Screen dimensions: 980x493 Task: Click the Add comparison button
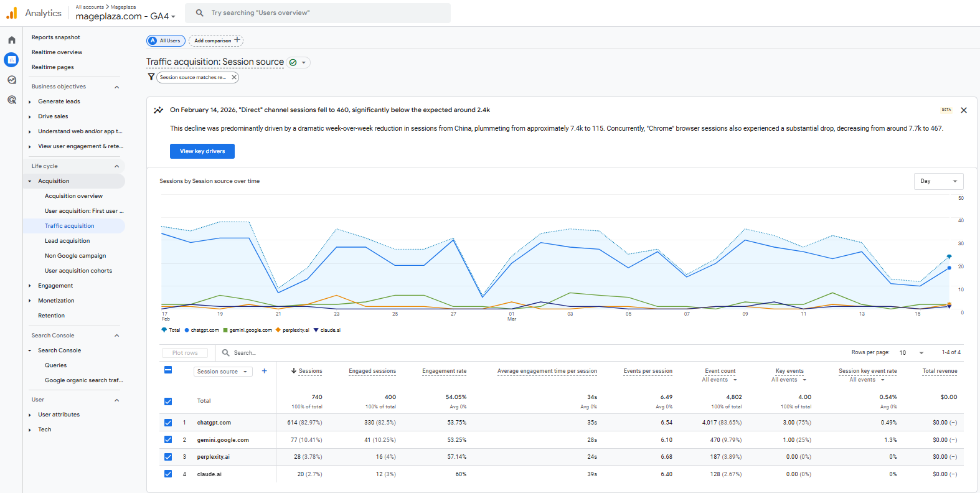(216, 40)
